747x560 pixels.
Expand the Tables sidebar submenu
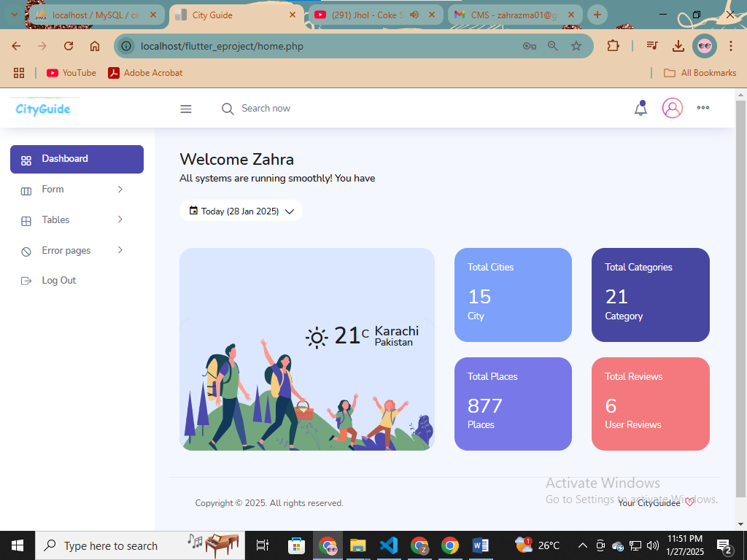pyautogui.click(x=120, y=219)
